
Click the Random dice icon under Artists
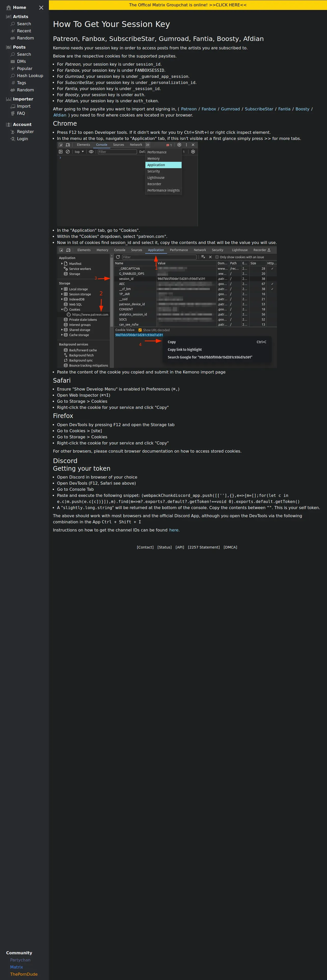[13, 38]
